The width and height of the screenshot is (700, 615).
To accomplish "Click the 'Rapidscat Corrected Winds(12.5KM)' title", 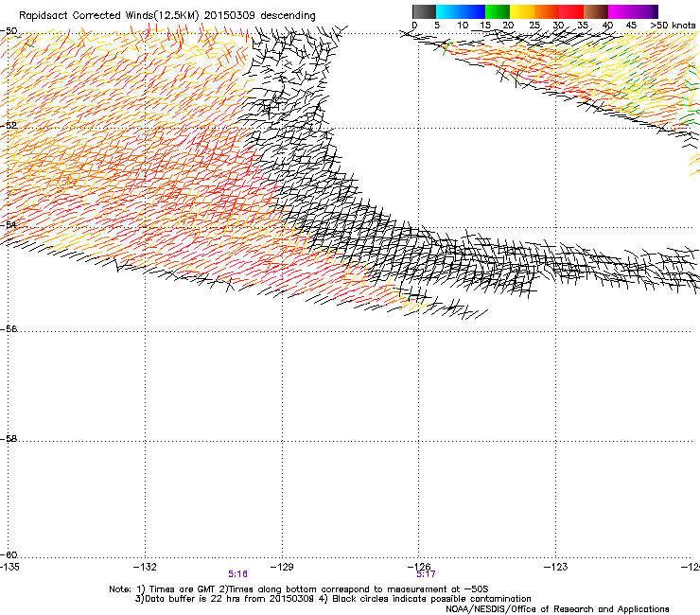I will click(109, 16).
